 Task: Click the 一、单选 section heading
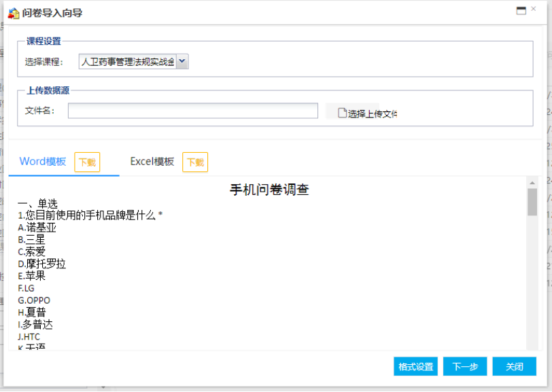[x=37, y=203]
